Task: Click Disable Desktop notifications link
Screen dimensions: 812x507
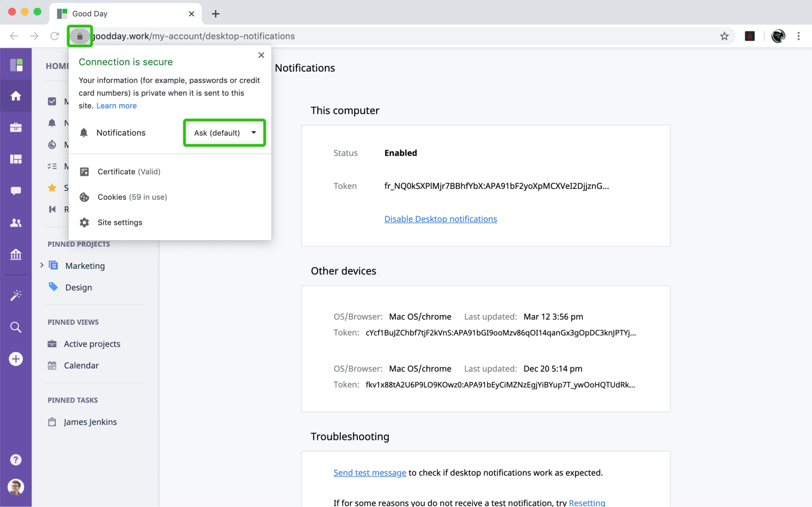Action: point(441,219)
